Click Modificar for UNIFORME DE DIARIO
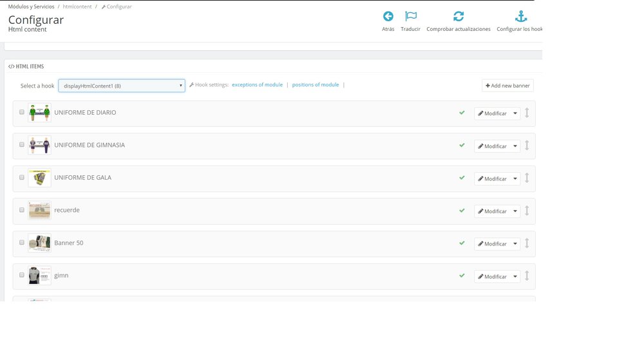Viewport: 644px width, 362px height. (x=493, y=113)
